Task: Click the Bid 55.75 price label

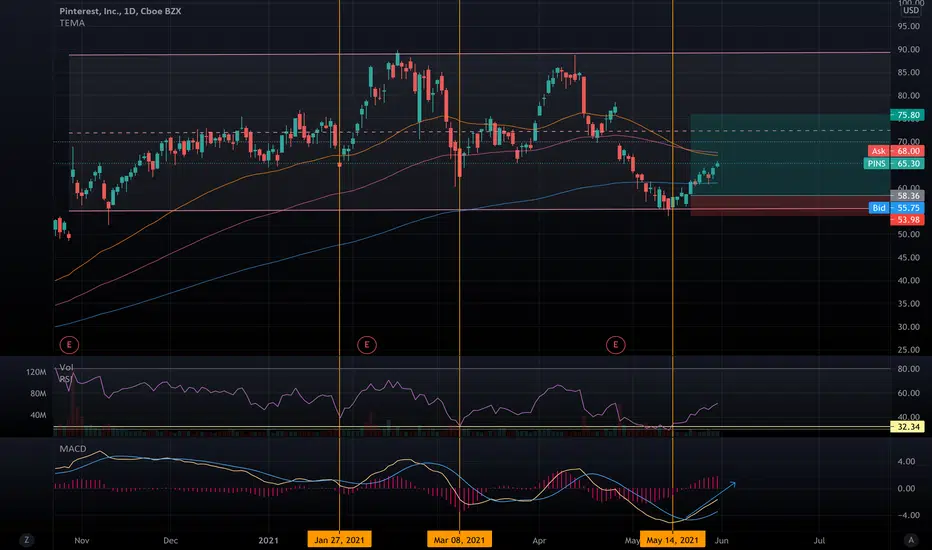Action: coord(896,208)
